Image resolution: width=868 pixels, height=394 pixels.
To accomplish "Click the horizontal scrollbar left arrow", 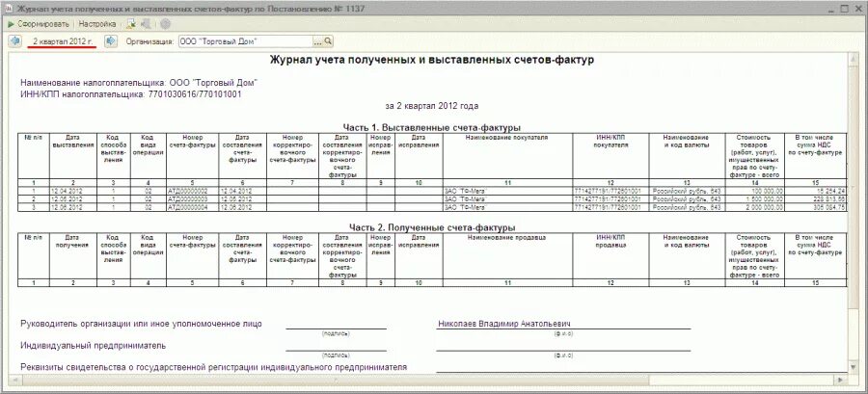I will (14, 381).
